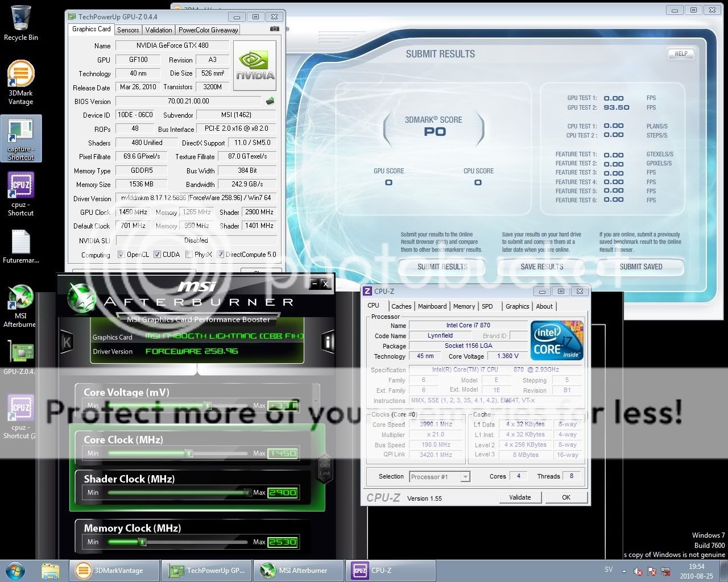Switch to MSI Afterburner taskbar button
Image resolution: width=728 pixels, height=582 pixels.
pos(298,570)
